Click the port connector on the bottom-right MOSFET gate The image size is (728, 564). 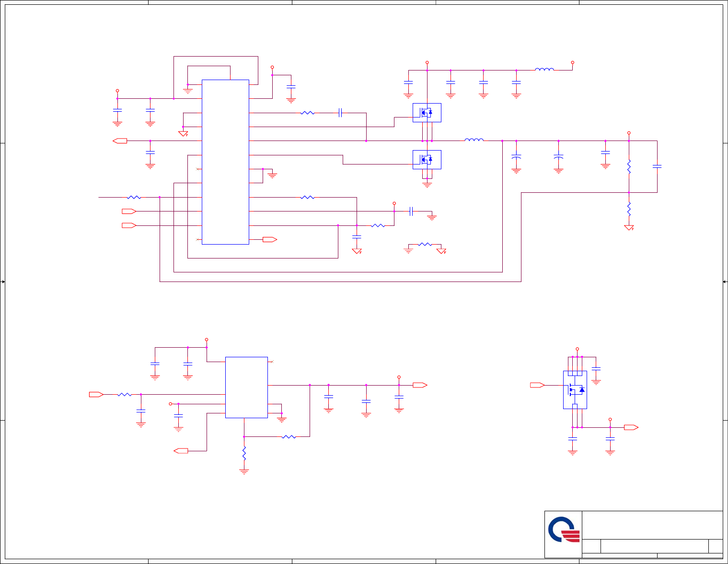coord(537,385)
